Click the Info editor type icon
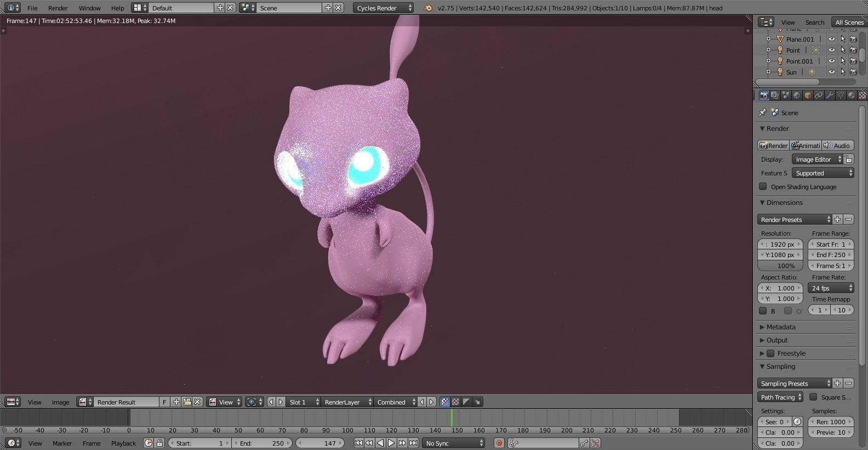This screenshot has height=450, width=868. click(13, 8)
